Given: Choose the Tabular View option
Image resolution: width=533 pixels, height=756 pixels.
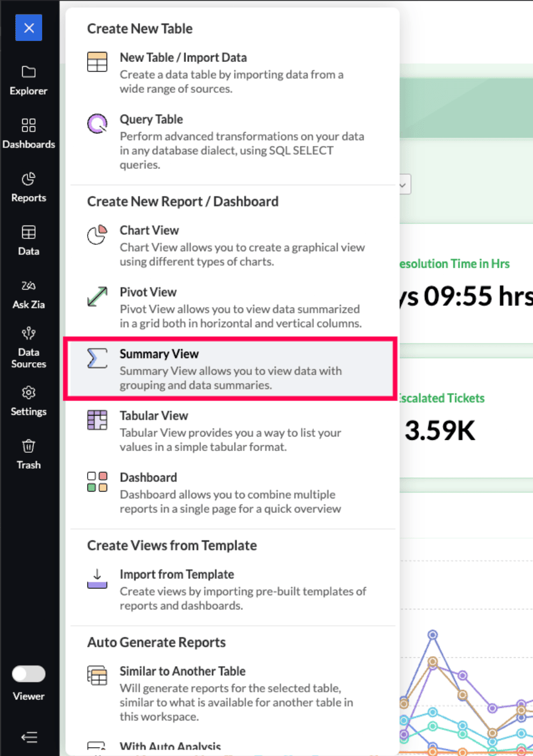Looking at the screenshot, I should pos(233,431).
